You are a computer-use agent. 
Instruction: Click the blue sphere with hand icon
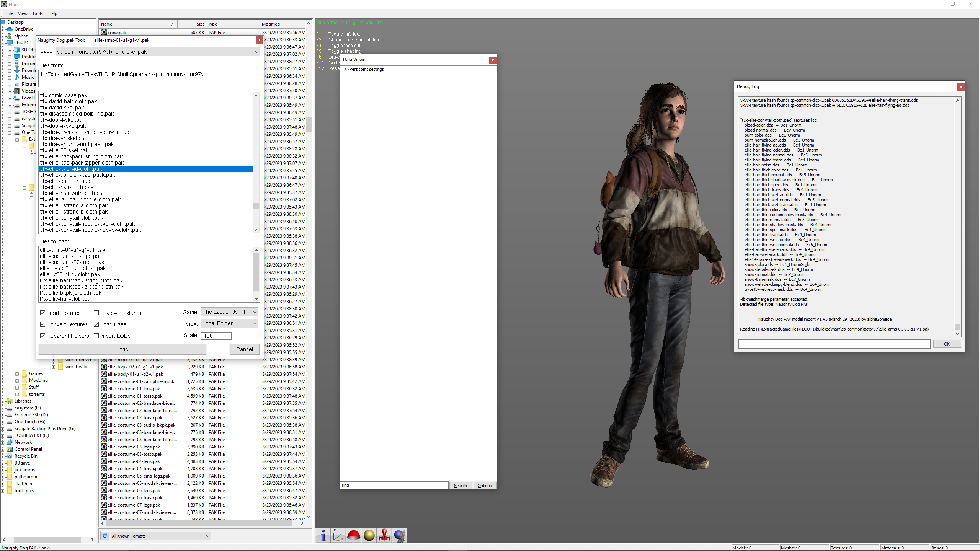tap(400, 535)
